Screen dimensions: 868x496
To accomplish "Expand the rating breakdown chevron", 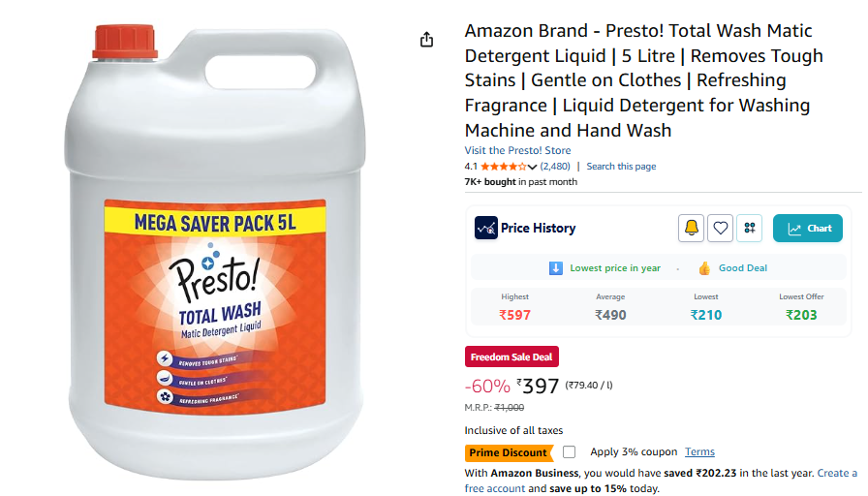I will 532,167.
